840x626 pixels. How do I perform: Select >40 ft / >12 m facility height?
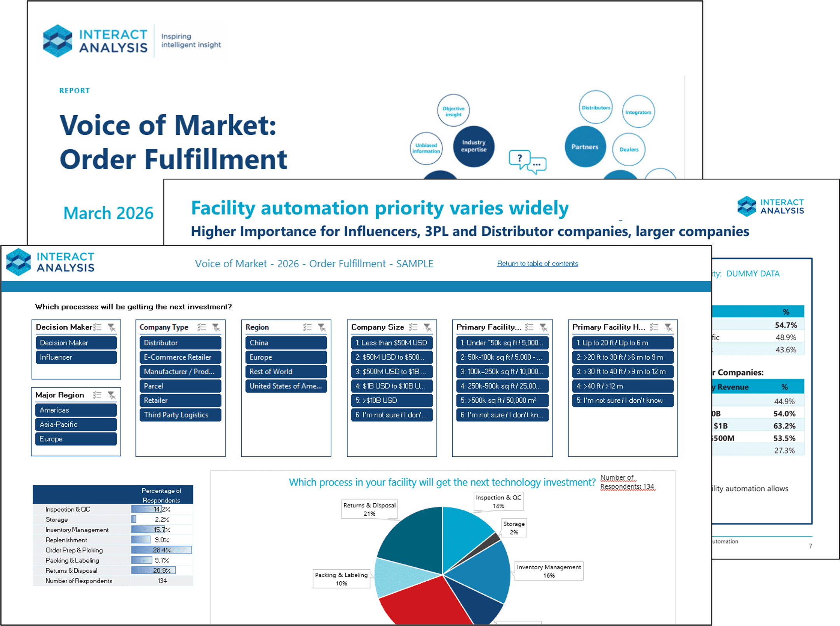[x=623, y=386]
